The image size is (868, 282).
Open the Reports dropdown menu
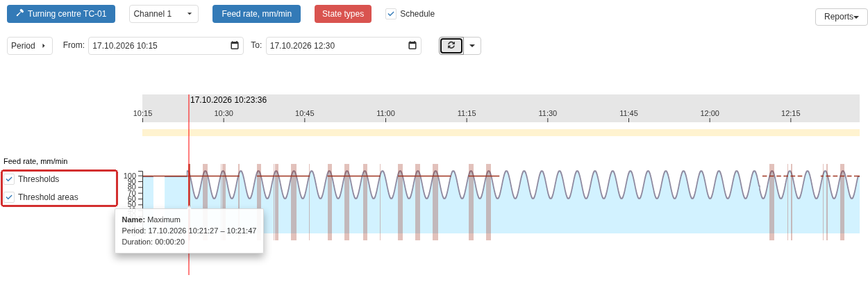[x=842, y=17]
